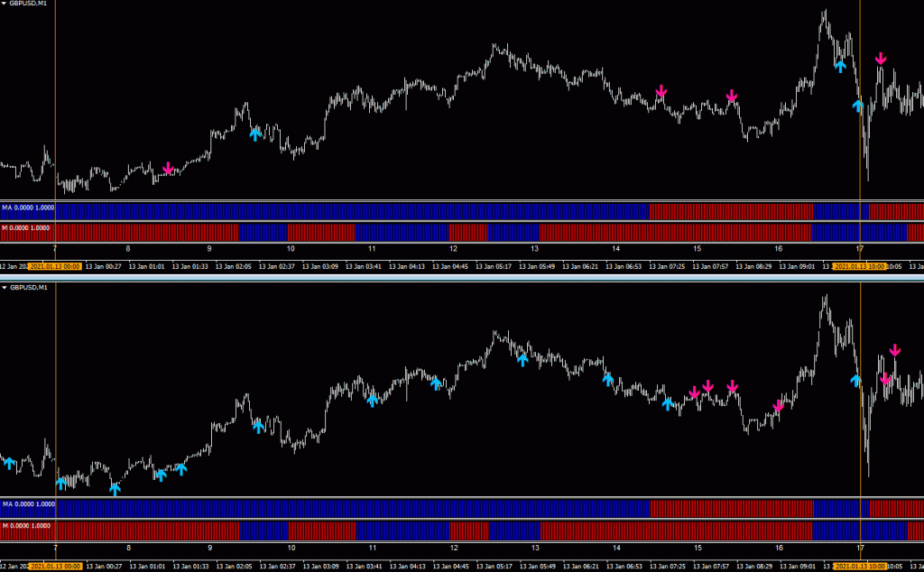Click upper chart time label 13 Jan 02:37
Screen dimensions: 924x572
pos(276,267)
